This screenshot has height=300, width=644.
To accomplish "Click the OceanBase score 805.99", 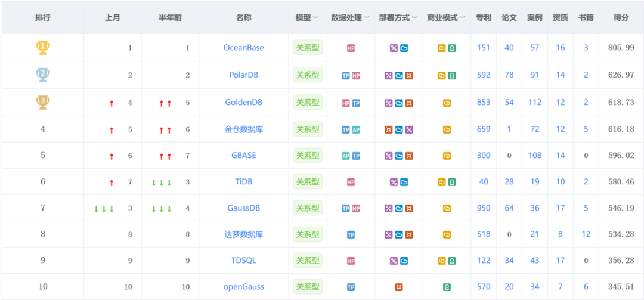I will pos(621,48).
